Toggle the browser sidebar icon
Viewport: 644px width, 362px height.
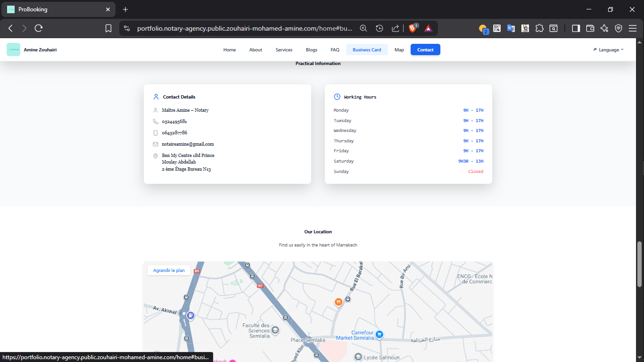pos(576,28)
